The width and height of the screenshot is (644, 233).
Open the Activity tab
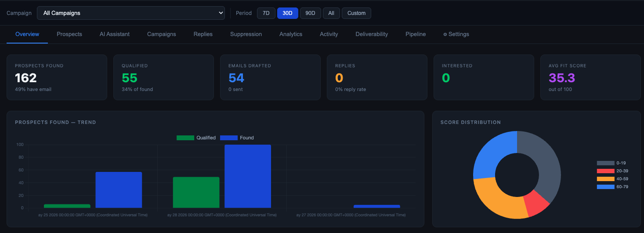(329, 34)
